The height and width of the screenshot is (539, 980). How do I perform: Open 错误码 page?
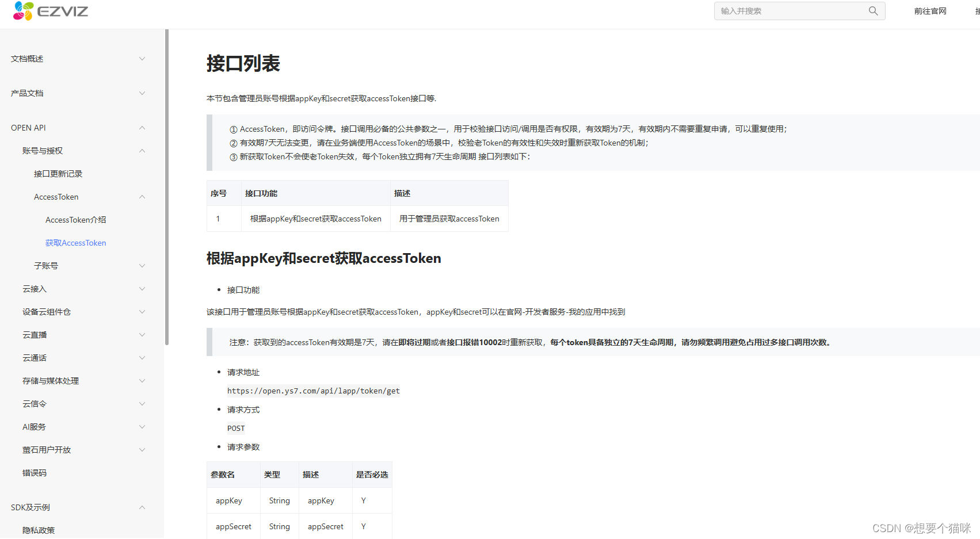[35, 473]
